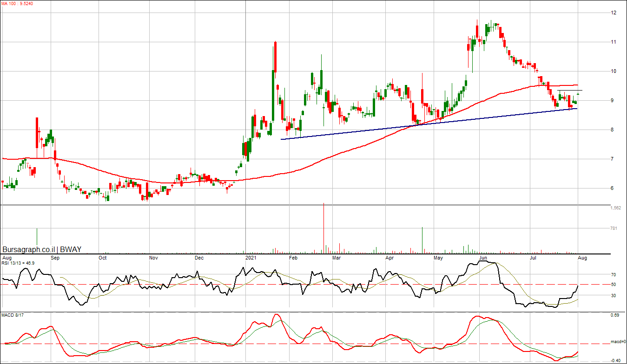Image resolution: width=627 pixels, height=364 pixels.
Task: Click the tallest volume bar in the volume panel
Action: click(x=323, y=228)
